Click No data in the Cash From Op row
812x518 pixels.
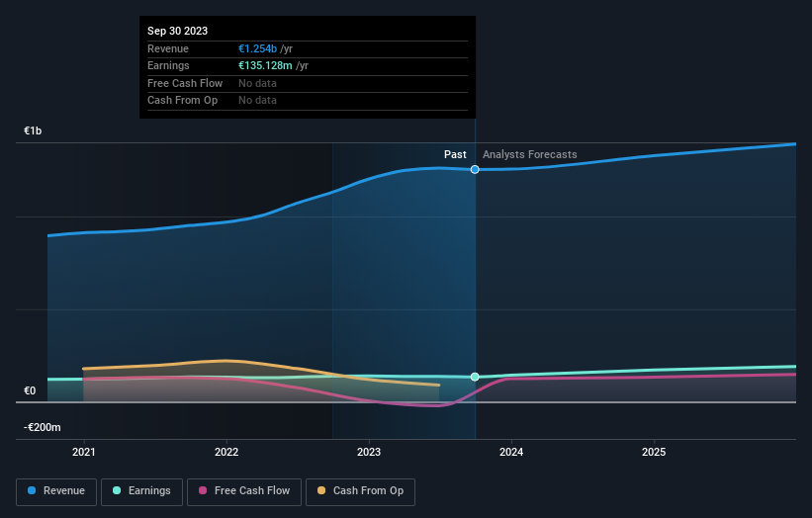(257, 101)
